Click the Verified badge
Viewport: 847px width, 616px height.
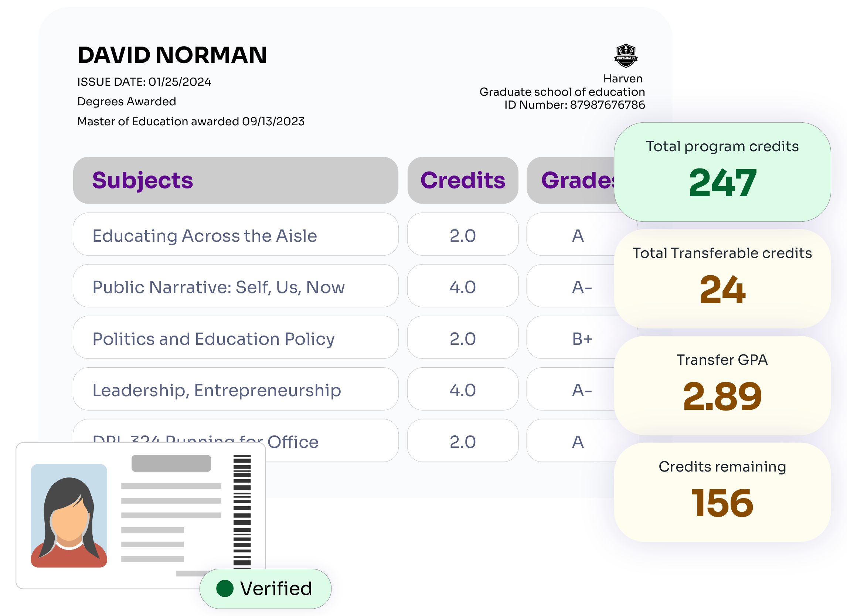(x=266, y=588)
